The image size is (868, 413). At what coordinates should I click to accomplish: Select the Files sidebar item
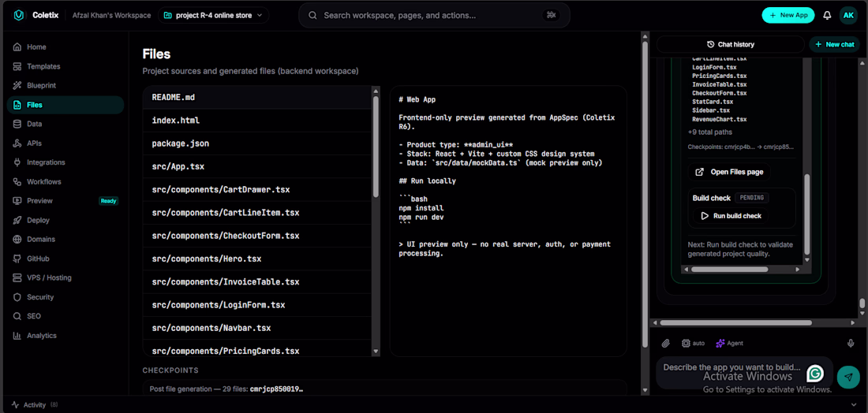coord(65,105)
